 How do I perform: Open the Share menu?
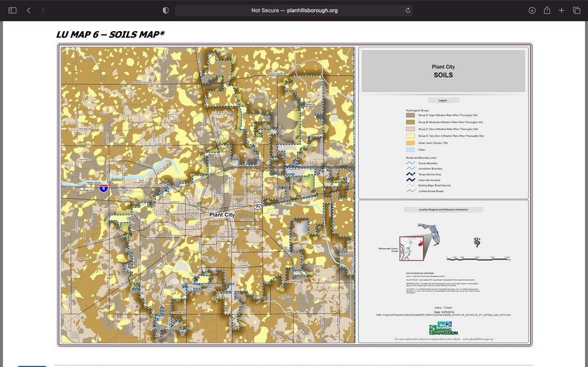click(x=547, y=11)
